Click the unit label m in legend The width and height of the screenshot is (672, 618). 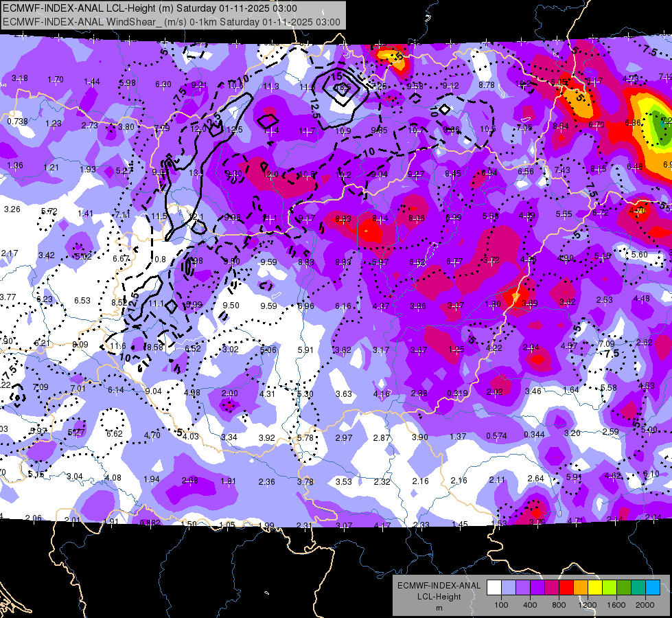pos(439,608)
